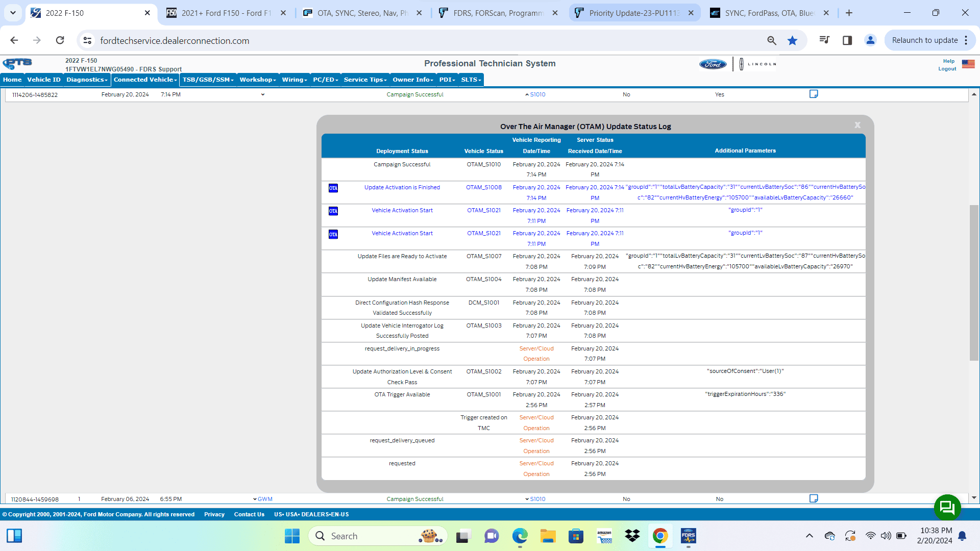Viewport: 980px width, 551px height.
Task: Click the Ford oval logo
Action: pos(713,64)
